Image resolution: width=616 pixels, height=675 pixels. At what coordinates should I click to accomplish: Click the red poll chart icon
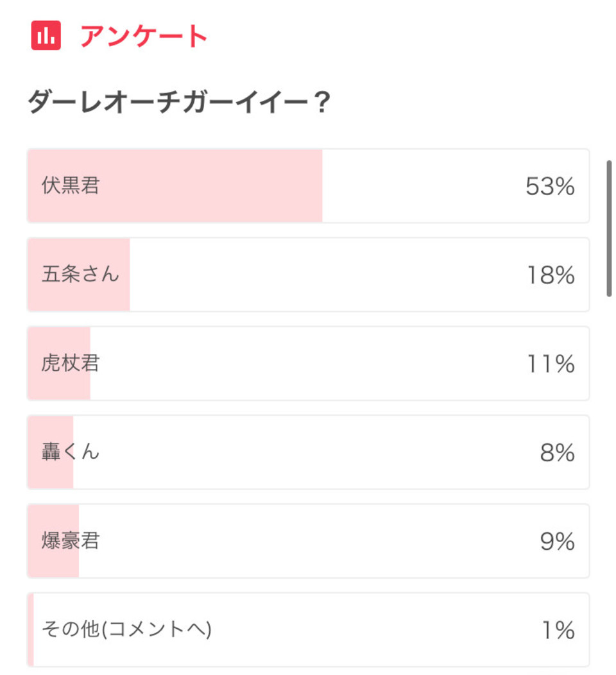click(x=46, y=36)
